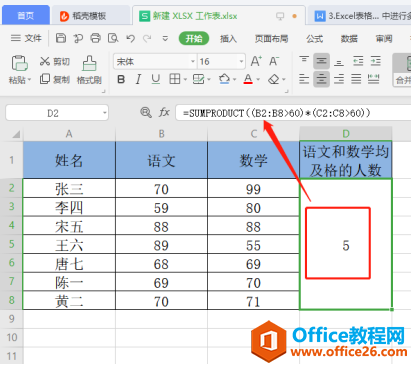Click the Copy button

[x=54, y=79]
